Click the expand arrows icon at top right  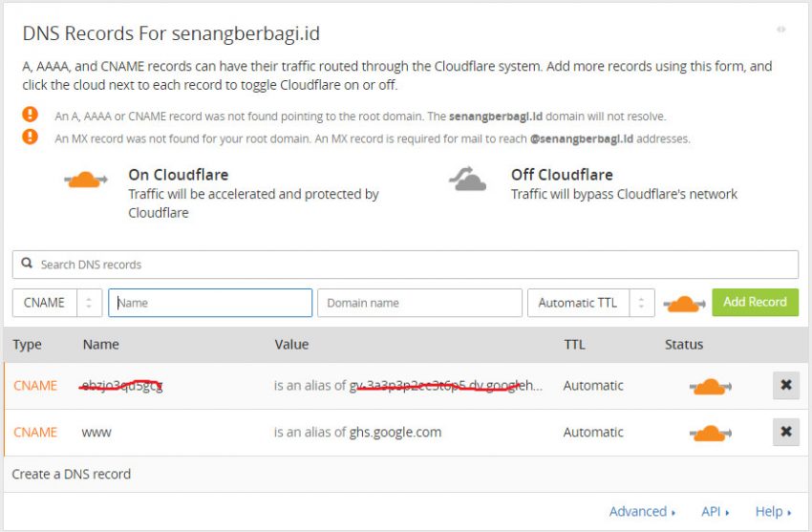(780, 30)
